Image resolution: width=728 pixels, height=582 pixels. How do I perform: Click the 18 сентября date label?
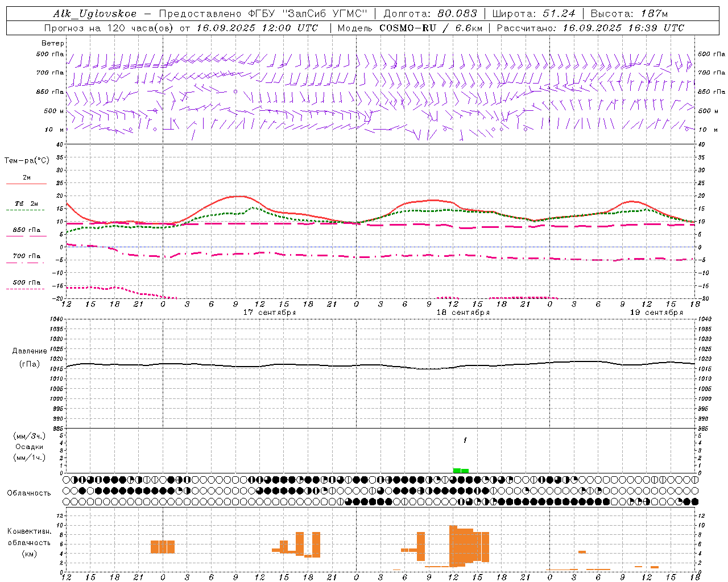click(x=463, y=313)
